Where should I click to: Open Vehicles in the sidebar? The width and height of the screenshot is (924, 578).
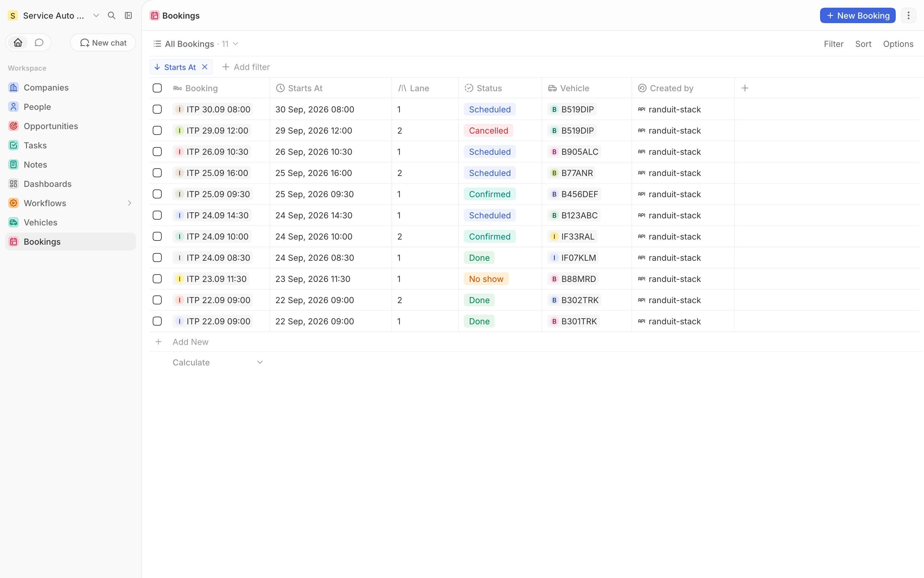(71, 223)
